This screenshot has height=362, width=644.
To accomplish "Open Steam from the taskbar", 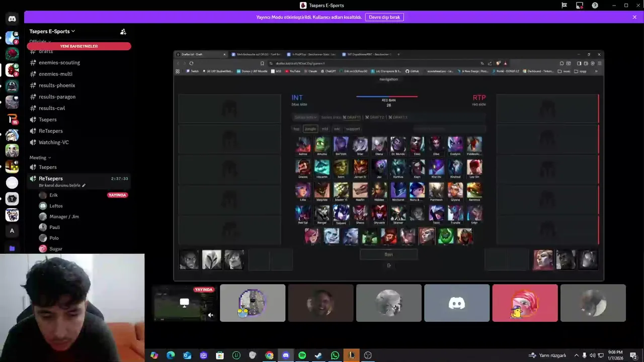I will [x=318, y=355].
